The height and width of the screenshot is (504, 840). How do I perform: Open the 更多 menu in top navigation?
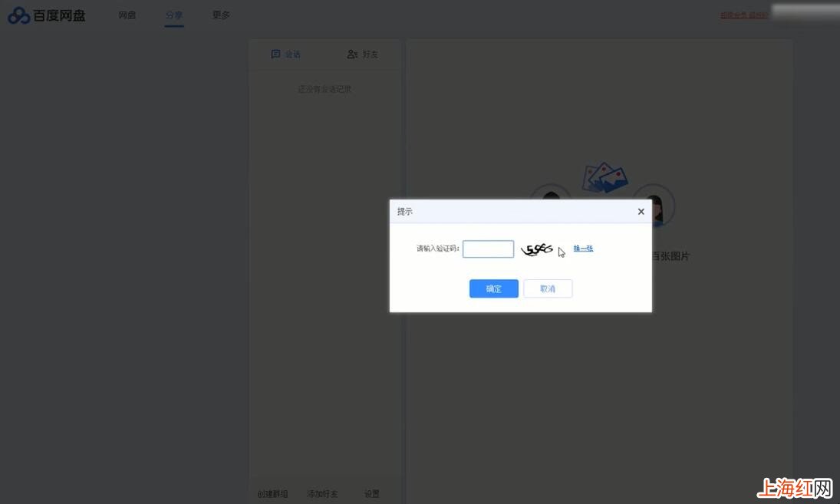click(x=221, y=15)
